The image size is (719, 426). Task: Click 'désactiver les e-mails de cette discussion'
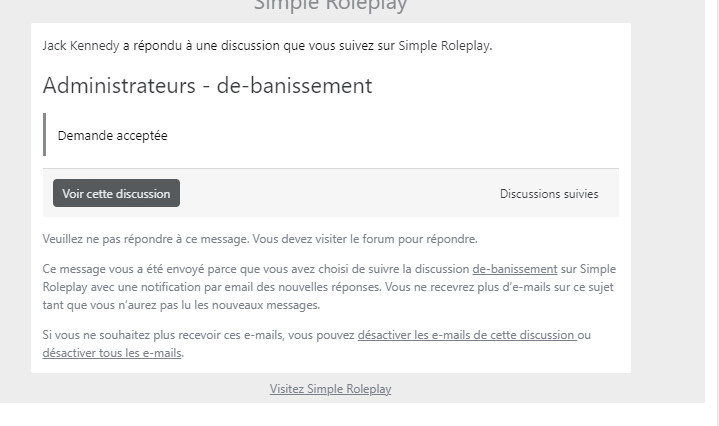pos(467,335)
